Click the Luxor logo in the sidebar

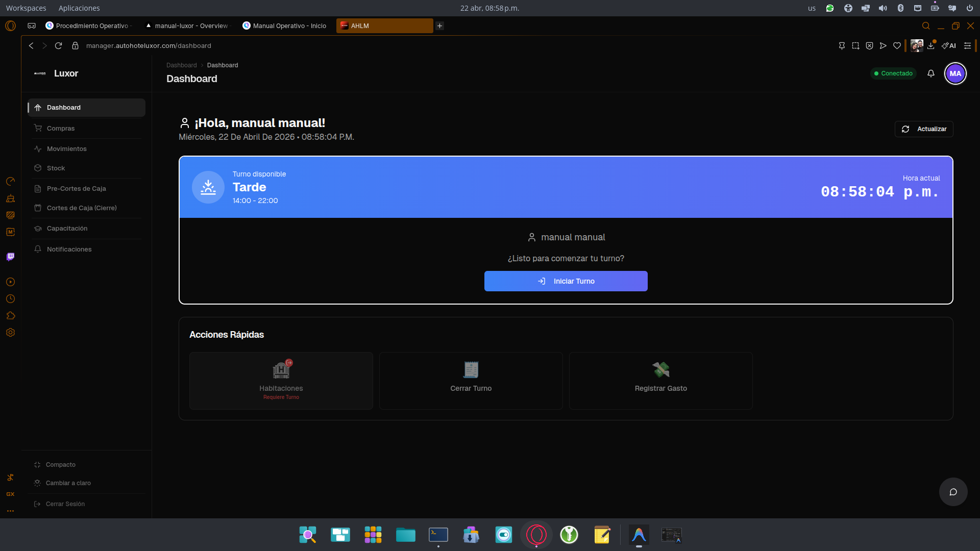tap(40, 73)
